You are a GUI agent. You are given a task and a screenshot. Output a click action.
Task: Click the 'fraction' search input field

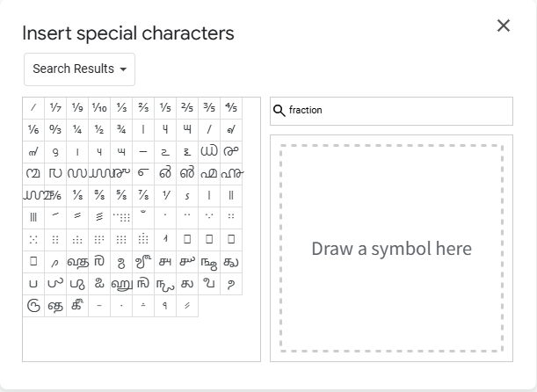point(395,111)
